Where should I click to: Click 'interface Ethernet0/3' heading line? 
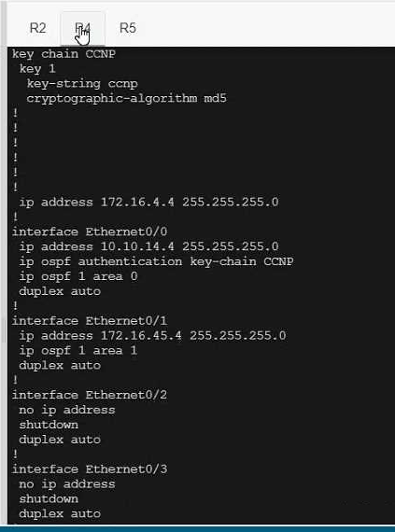[90, 469]
